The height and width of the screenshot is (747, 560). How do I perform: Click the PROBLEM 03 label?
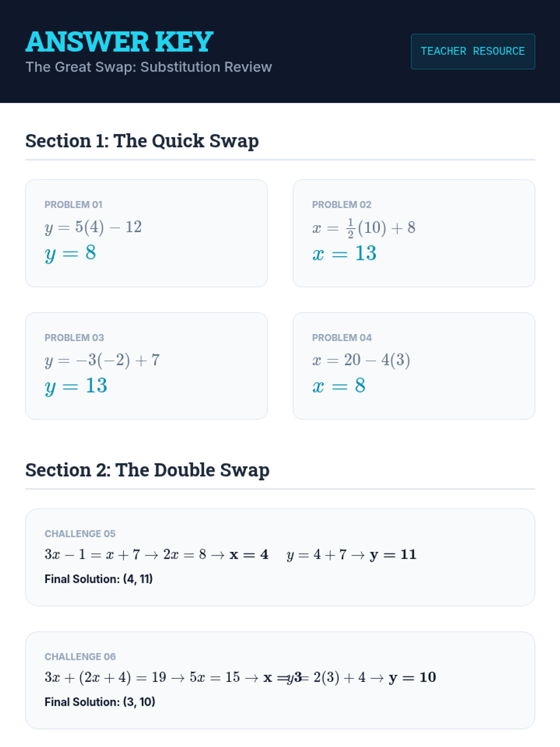(74, 338)
